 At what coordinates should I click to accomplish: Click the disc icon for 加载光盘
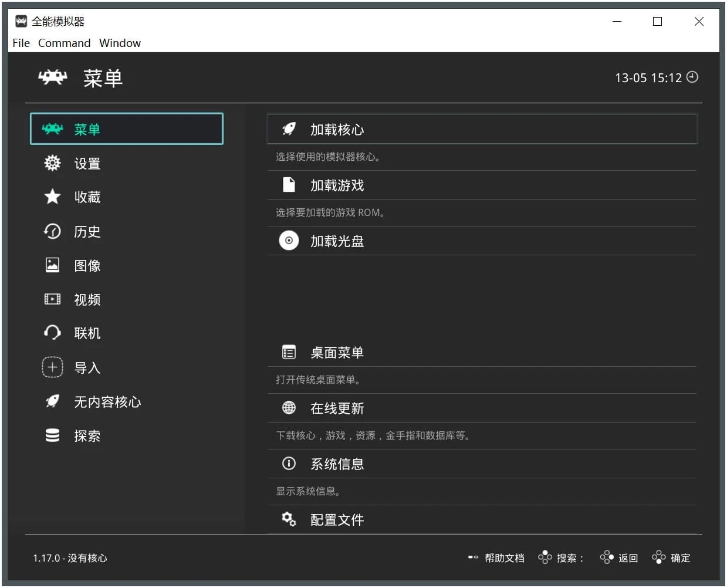pyautogui.click(x=289, y=241)
